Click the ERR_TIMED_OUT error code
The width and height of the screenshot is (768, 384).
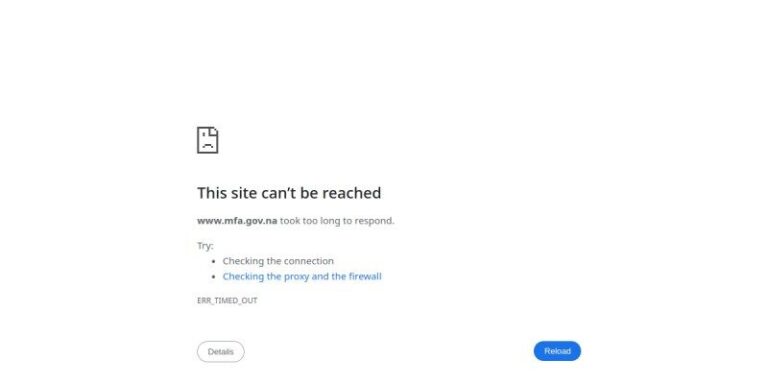tap(227, 300)
